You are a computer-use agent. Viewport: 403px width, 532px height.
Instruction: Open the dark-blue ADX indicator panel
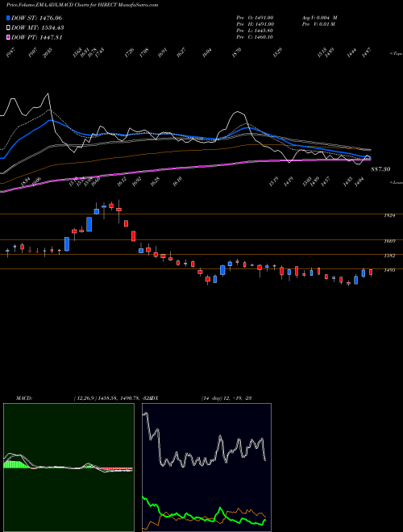point(206,468)
